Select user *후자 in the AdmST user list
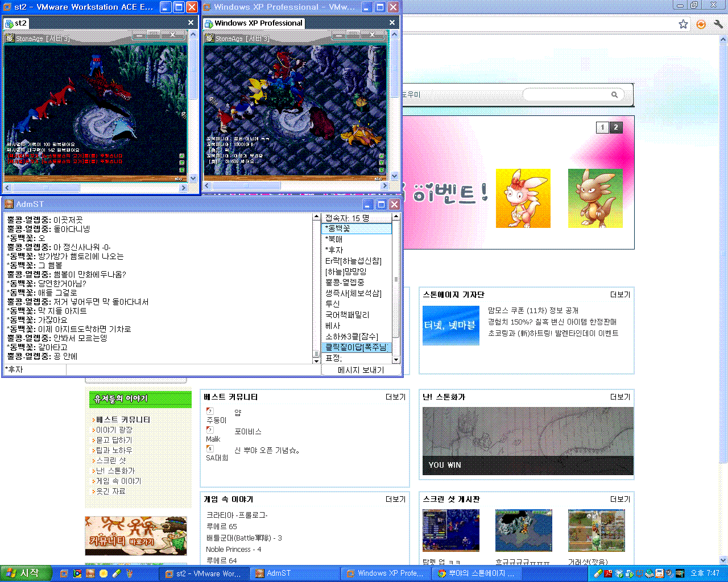The image size is (728, 582). (x=357, y=250)
